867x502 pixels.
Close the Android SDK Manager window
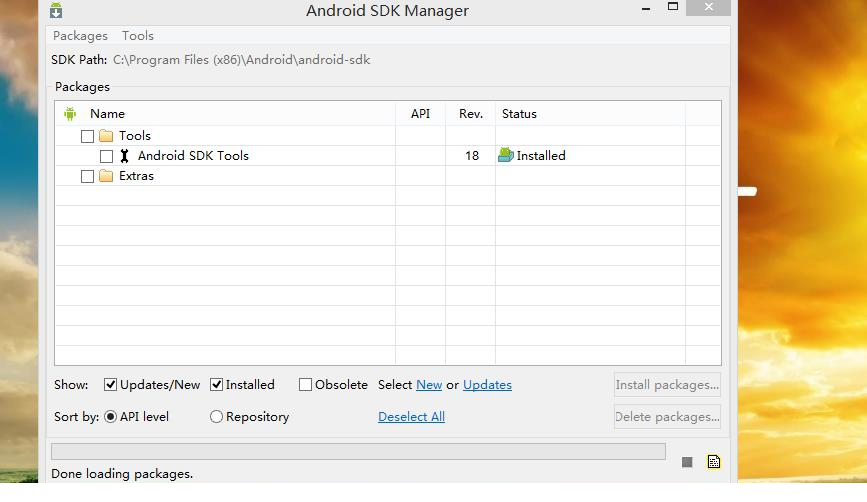708,7
